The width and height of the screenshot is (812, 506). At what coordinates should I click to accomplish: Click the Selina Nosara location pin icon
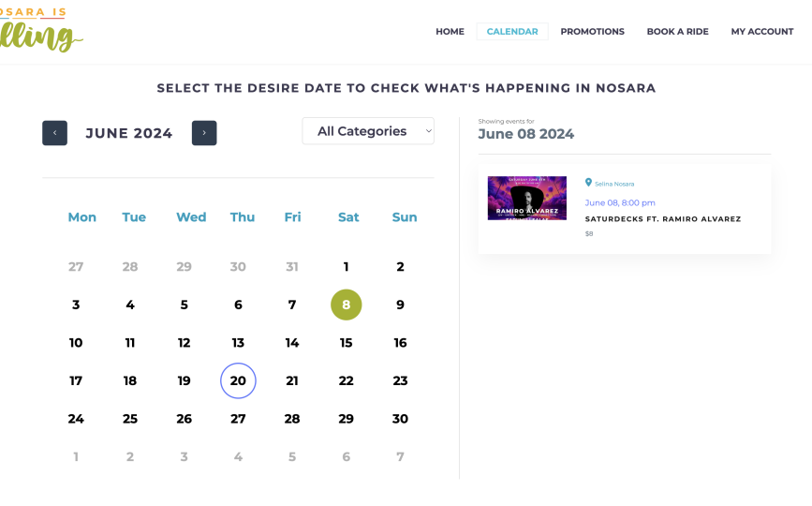tap(588, 183)
